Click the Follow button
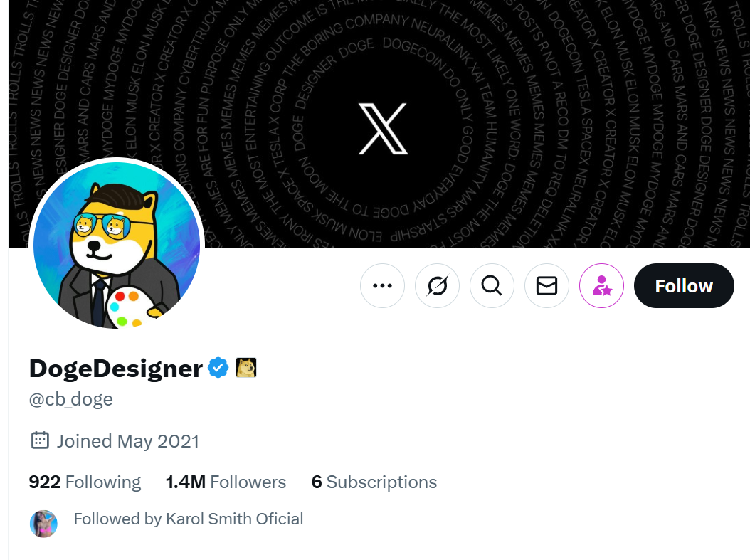 (684, 285)
